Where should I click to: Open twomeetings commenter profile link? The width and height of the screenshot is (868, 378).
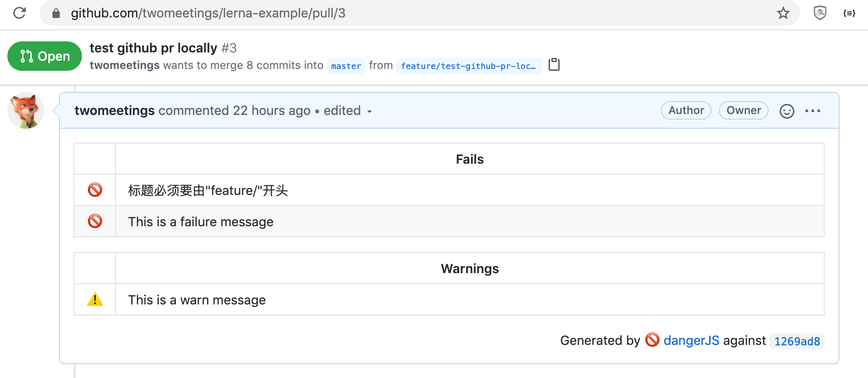tap(115, 110)
